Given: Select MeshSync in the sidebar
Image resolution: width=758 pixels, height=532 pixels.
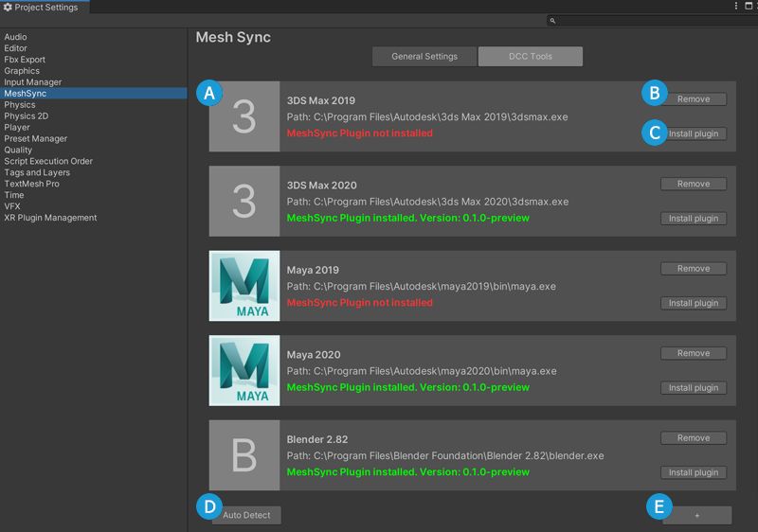Looking at the screenshot, I should [93, 93].
